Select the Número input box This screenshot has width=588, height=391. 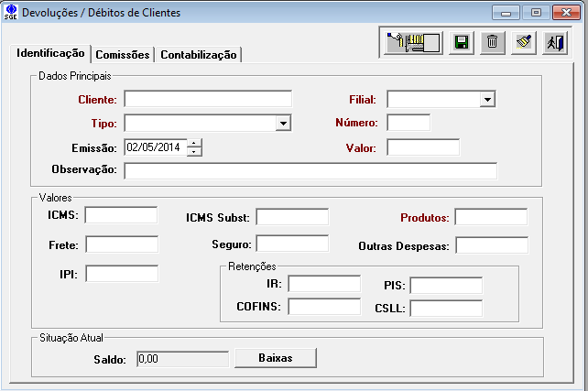[408, 123]
